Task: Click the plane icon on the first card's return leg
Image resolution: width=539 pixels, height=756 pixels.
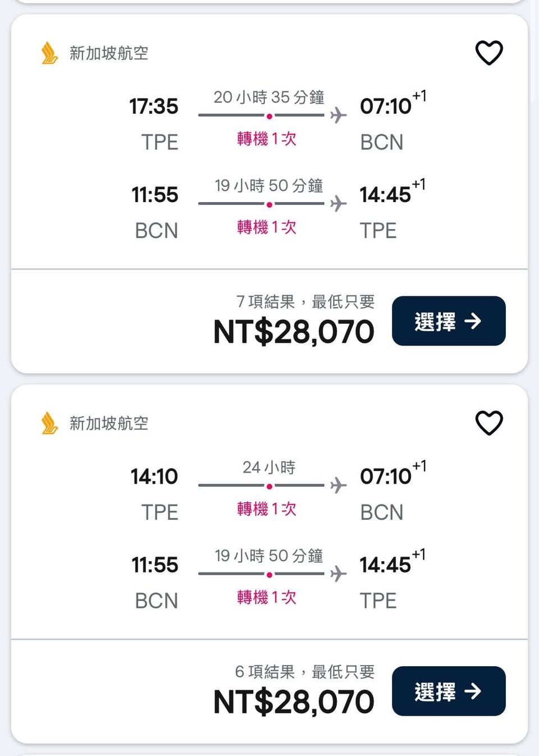Action: [338, 203]
